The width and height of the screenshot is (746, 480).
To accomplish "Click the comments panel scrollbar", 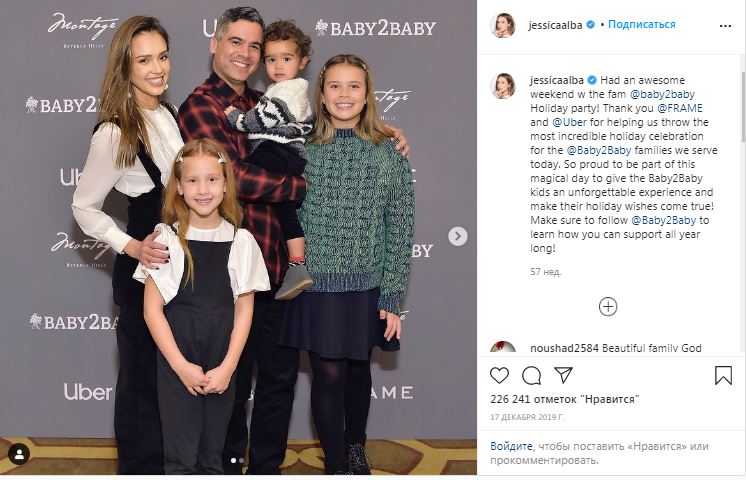I will click(x=743, y=106).
